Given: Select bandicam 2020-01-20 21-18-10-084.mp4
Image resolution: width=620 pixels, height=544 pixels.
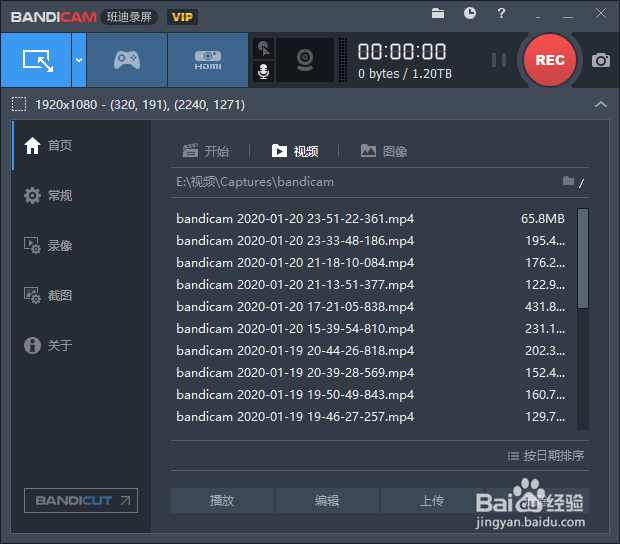Looking at the screenshot, I should 370,263.
